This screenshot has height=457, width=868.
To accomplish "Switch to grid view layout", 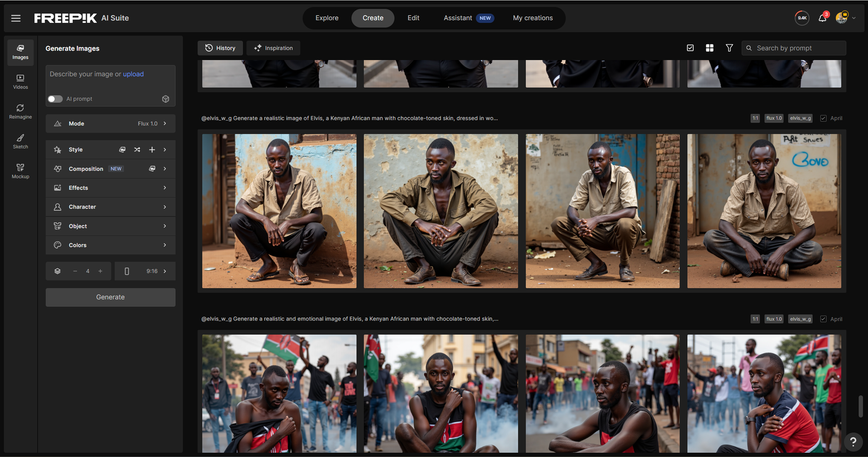I will (x=710, y=48).
